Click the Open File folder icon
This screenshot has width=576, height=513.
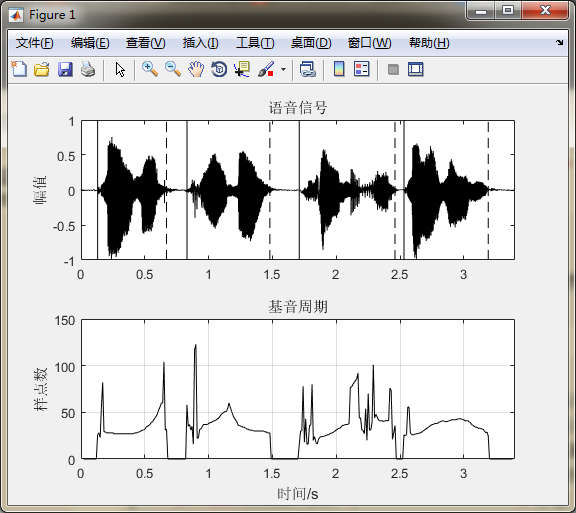point(42,69)
